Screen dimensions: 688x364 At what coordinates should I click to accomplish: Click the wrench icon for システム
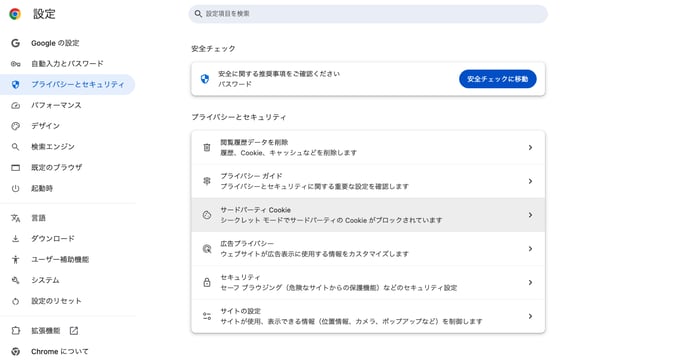coord(15,280)
